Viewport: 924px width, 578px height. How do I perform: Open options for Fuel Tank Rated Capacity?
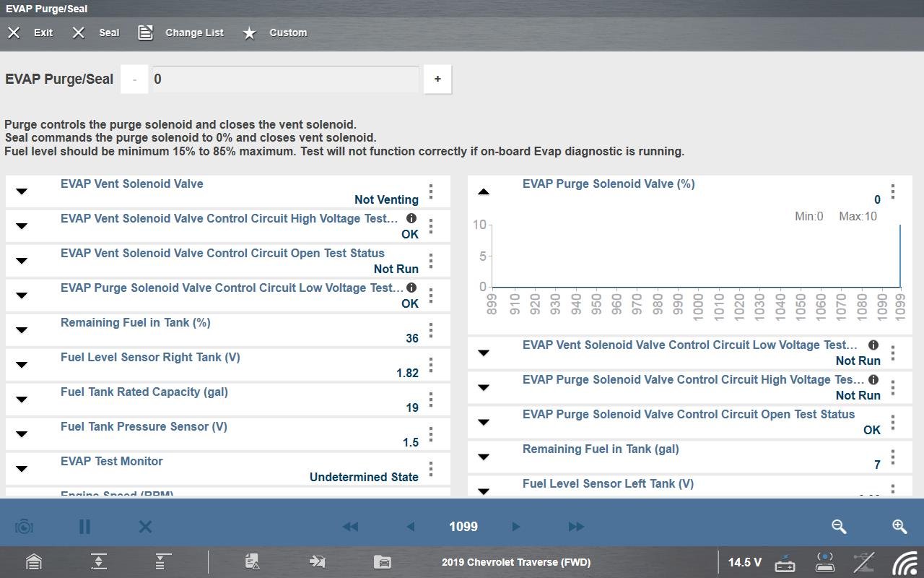point(431,400)
